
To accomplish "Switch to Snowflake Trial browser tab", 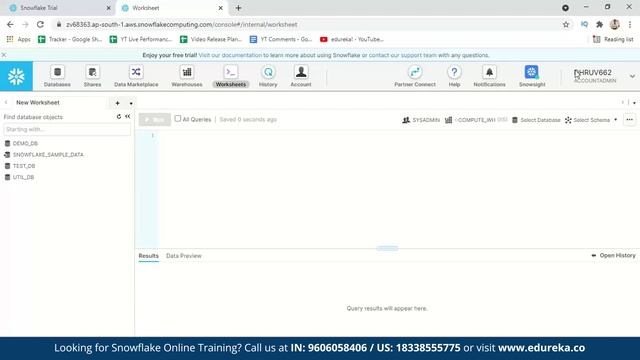I will (57, 8).
